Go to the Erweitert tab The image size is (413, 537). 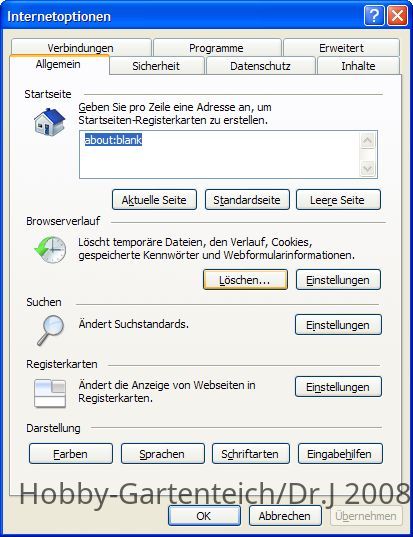click(x=341, y=47)
